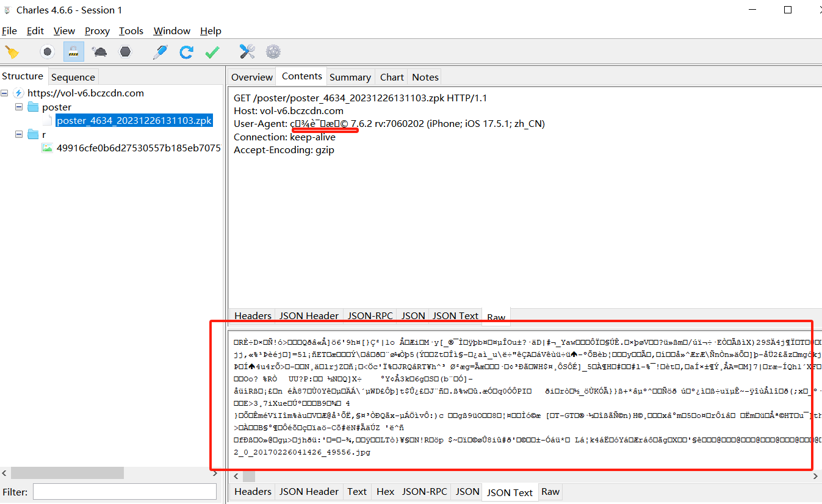Viewport: 822px width, 504px height.
Task: Open the Tools wrench icon
Action: coord(247,52)
